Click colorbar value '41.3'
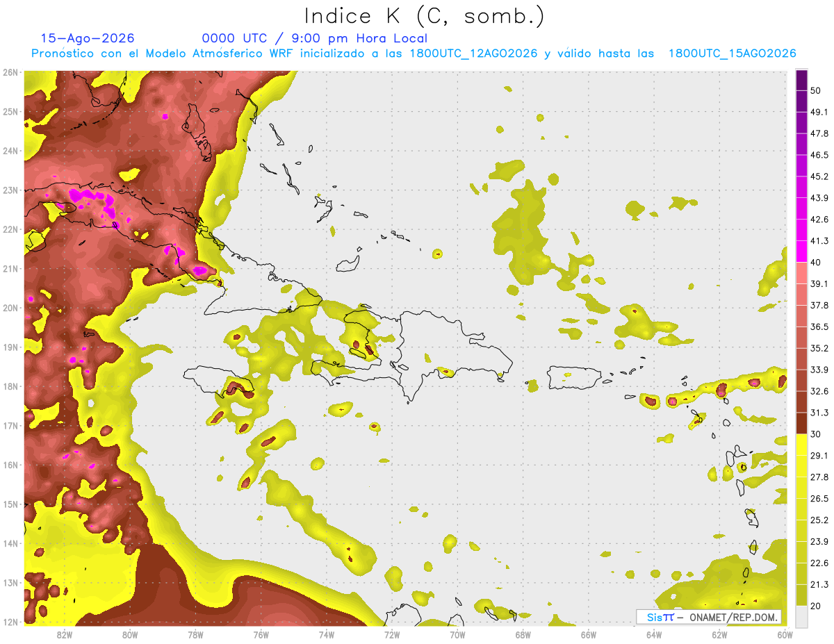Screen dimensions: 834x644 coord(819,241)
